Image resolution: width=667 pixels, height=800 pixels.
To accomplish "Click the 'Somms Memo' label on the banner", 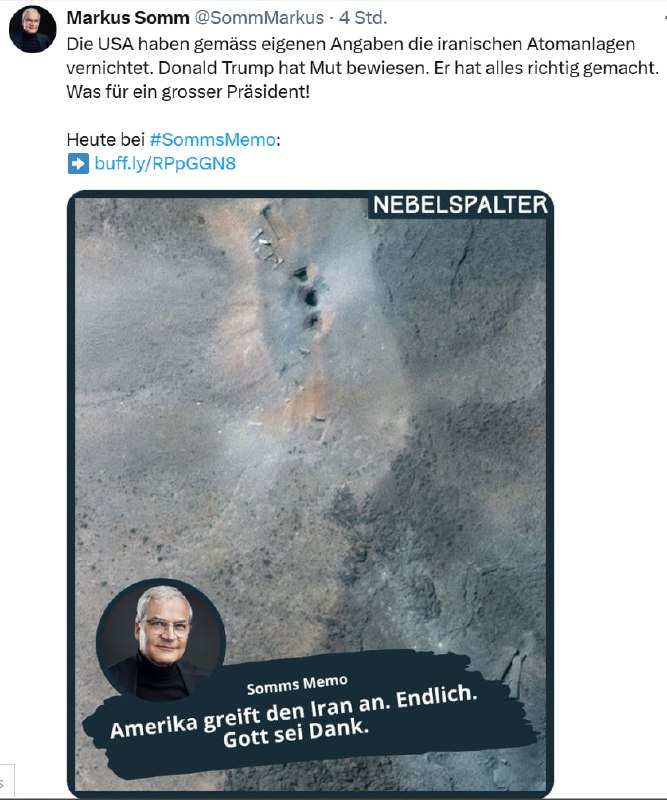I will pos(297,685).
